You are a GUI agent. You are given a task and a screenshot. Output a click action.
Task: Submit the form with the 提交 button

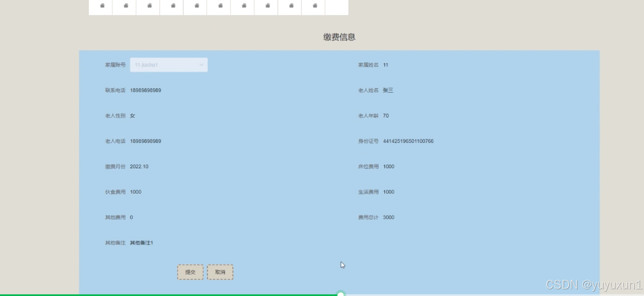click(190, 272)
